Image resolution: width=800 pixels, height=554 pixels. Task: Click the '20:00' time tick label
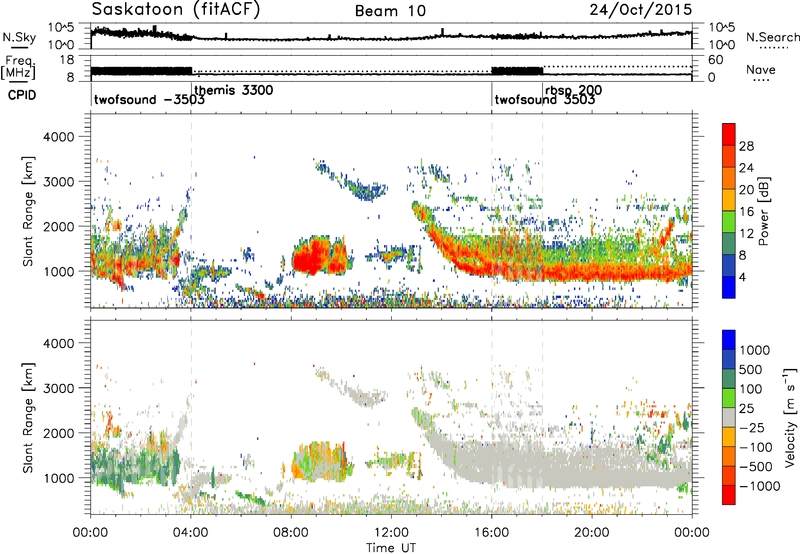click(x=591, y=533)
